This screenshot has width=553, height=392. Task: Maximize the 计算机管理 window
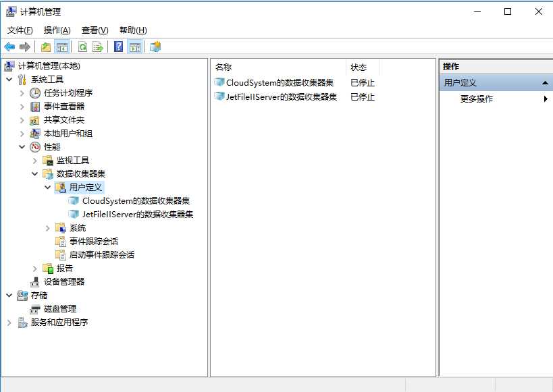coord(508,11)
